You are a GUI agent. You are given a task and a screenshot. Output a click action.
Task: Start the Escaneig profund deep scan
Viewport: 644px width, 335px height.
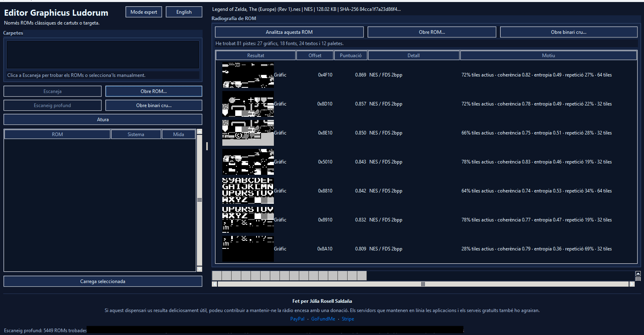(52, 105)
